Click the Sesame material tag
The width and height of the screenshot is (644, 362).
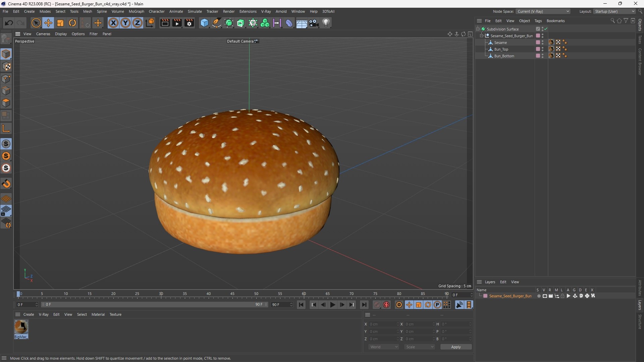click(551, 42)
